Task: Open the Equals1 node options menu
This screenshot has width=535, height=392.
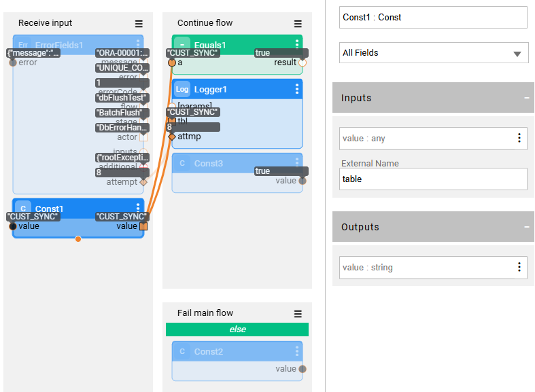Action: point(297,44)
